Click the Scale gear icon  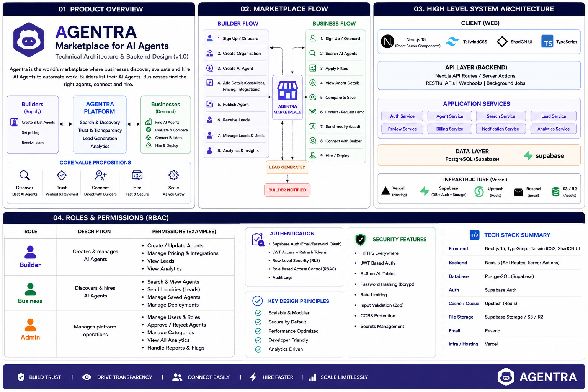pyautogui.click(x=173, y=175)
